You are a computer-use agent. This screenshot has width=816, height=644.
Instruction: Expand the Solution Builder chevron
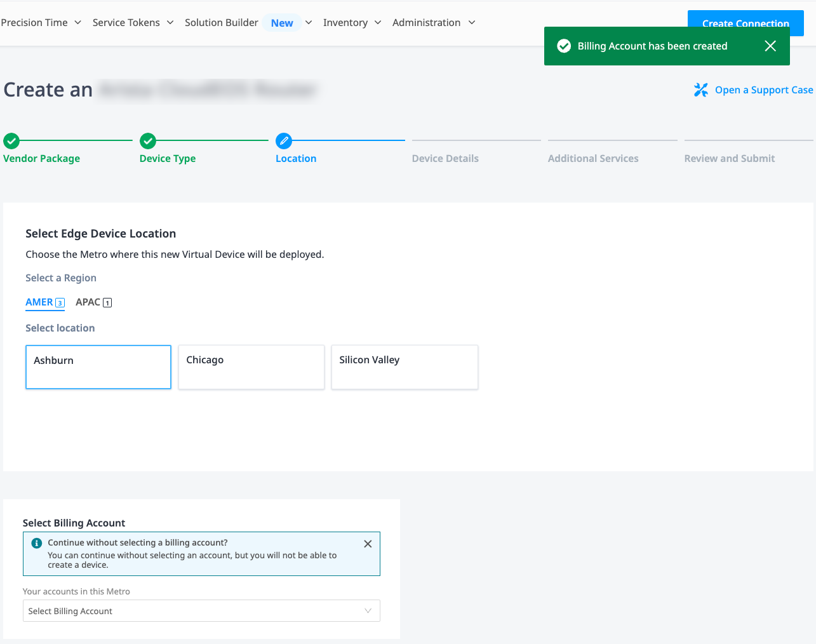309,22
